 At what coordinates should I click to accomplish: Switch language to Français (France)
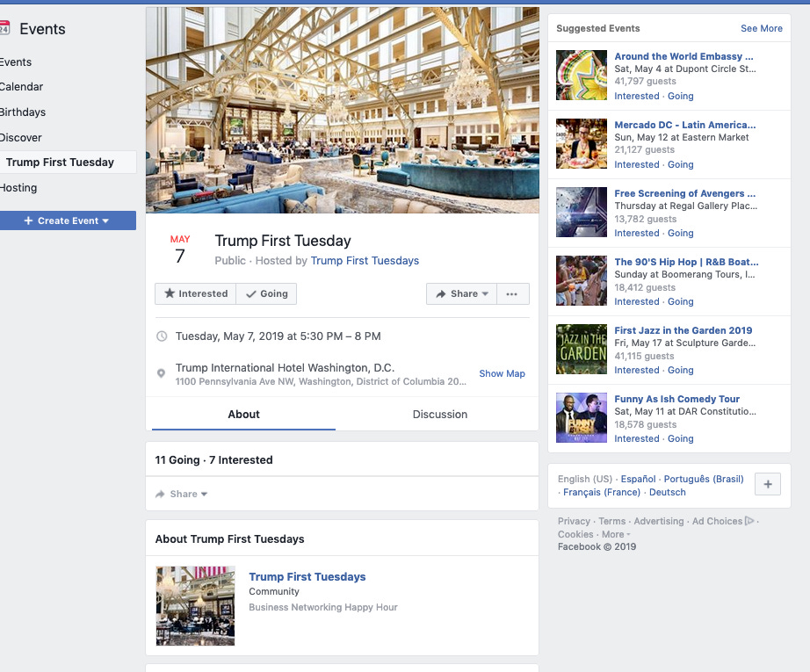click(x=601, y=492)
